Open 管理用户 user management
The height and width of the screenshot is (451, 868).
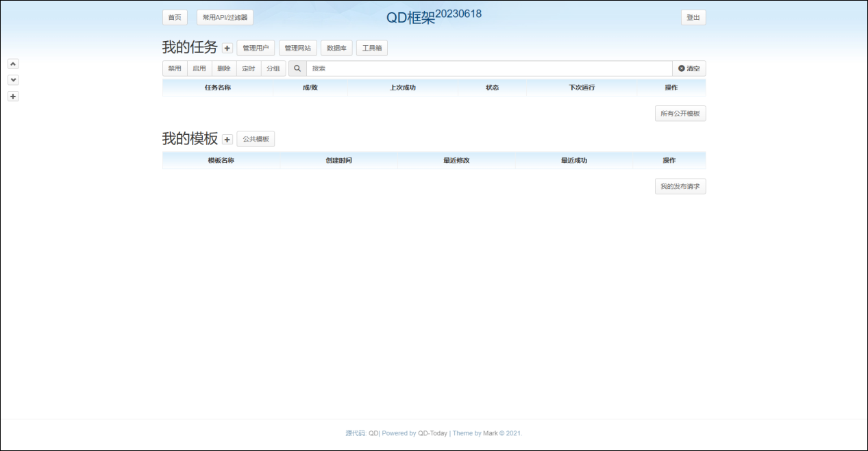coord(256,49)
